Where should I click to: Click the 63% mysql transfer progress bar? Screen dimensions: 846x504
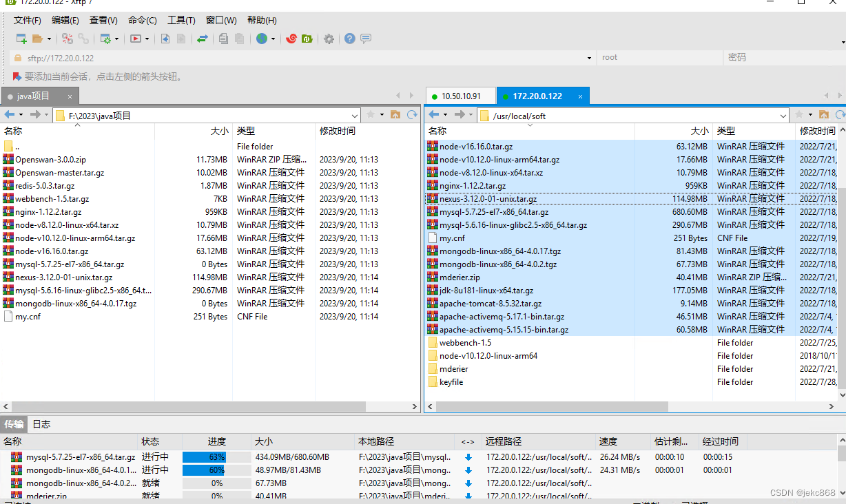216,457
